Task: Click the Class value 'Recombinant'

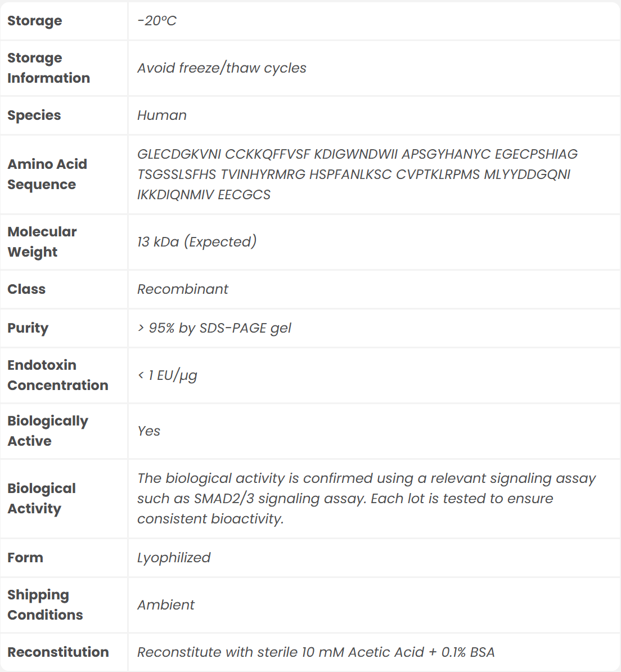Action: tap(183, 289)
